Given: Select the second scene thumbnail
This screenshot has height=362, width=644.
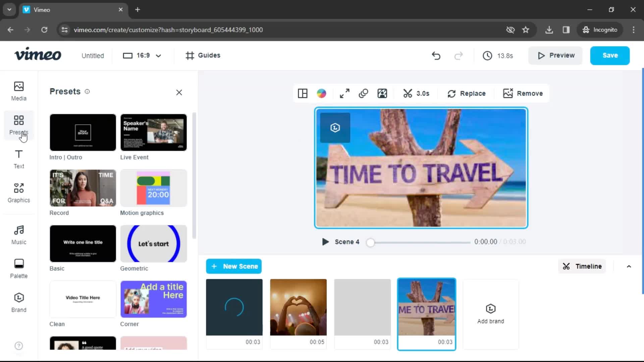Looking at the screenshot, I should (298, 307).
